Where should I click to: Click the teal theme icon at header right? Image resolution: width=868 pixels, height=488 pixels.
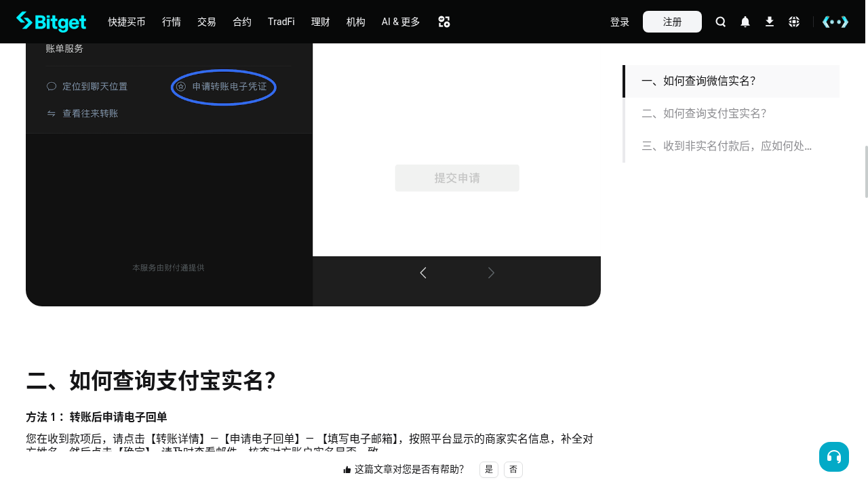click(x=835, y=22)
